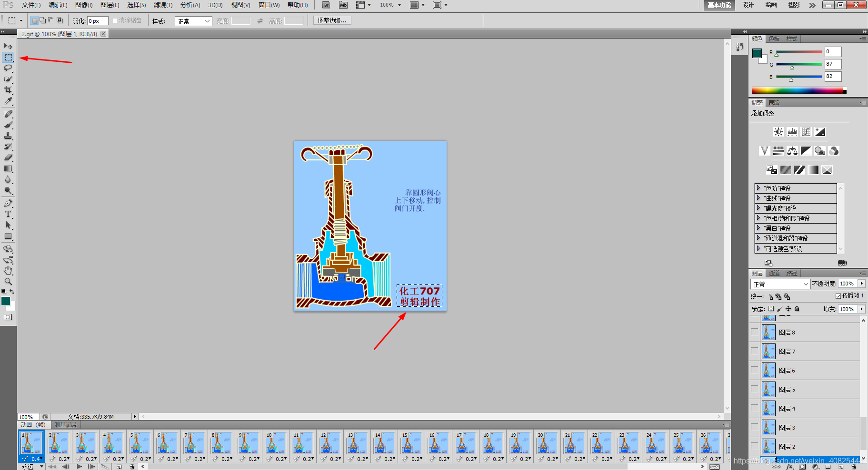Open the 文件(F) menu

coord(31,5)
